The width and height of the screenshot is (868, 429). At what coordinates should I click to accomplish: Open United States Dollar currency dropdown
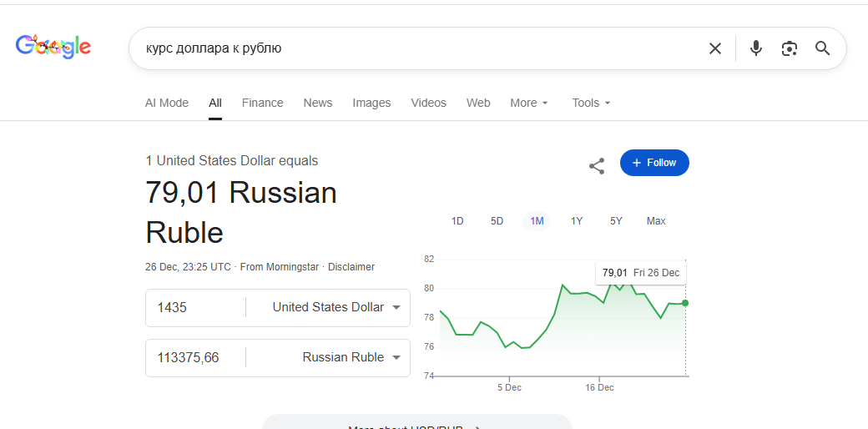pyautogui.click(x=336, y=307)
